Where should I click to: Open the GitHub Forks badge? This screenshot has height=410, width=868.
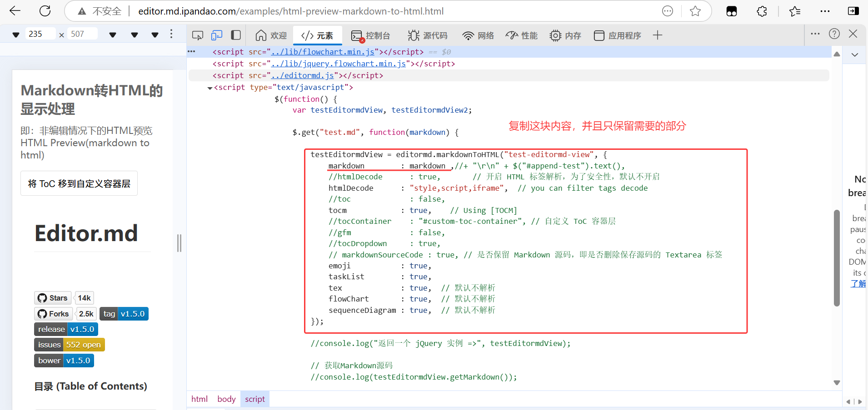pyautogui.click(x=53, y=314)
